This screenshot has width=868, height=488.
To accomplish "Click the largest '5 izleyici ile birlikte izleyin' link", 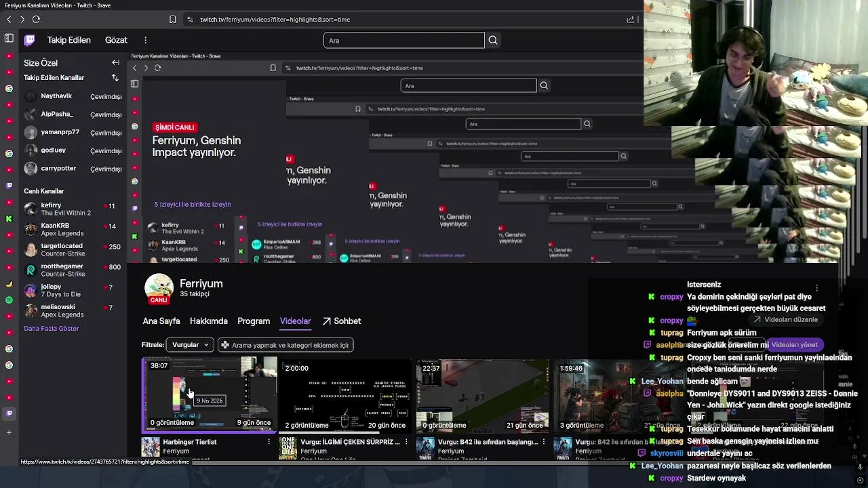I will 193,205.
